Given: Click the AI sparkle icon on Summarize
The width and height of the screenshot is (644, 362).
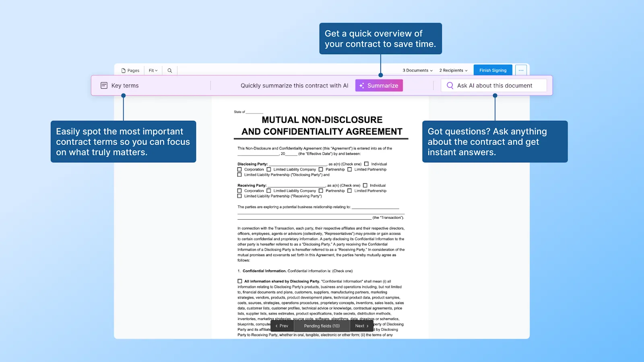Looking at the screenshot, I should [362, 86].
